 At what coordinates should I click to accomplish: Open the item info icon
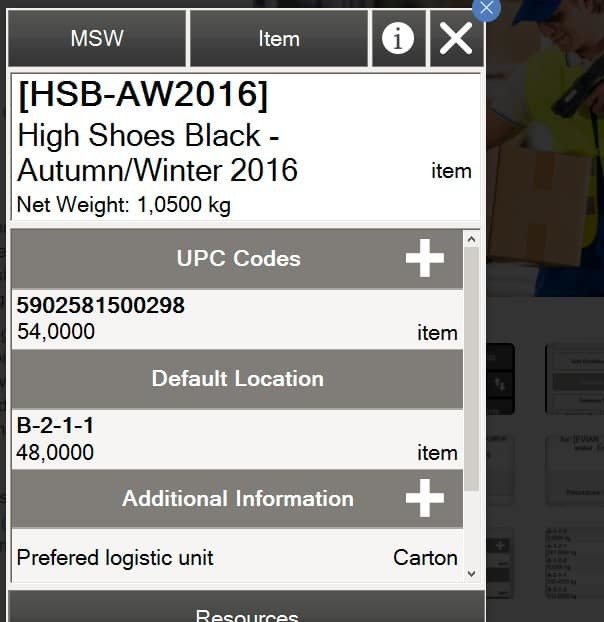(398, 39)
